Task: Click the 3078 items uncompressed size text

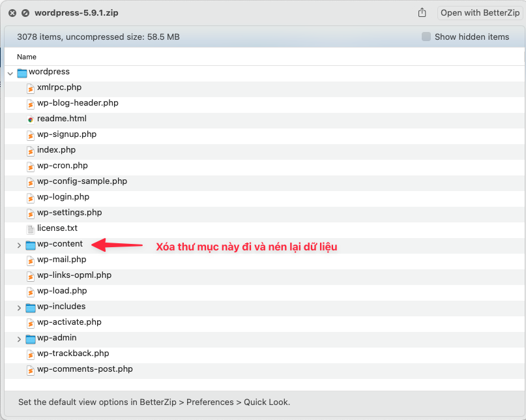Action: click(98, 37)
